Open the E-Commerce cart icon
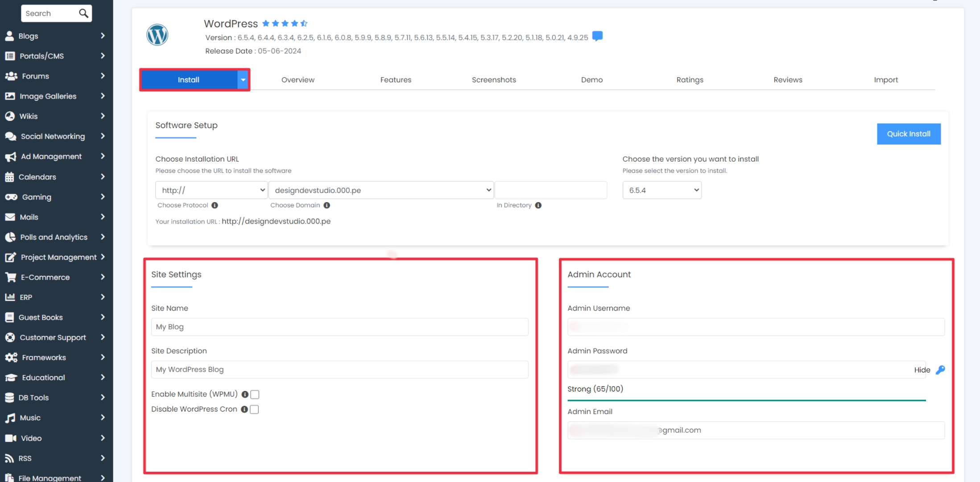 tap(11, 277)
